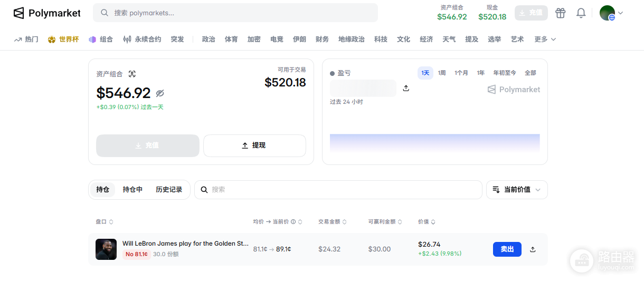644x282 pixels.
Task: Sort by 盘口 column
Action: click(105, 222)
